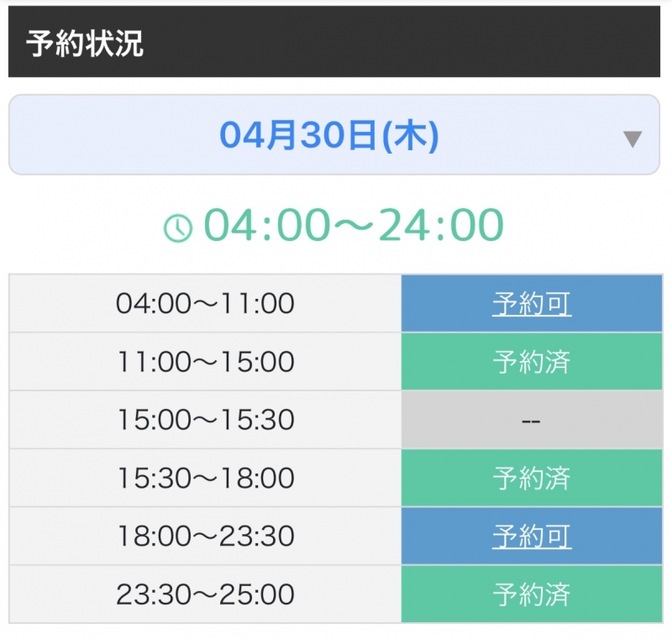Select the 04:00～11:00 time slot row

pos(204,303)
